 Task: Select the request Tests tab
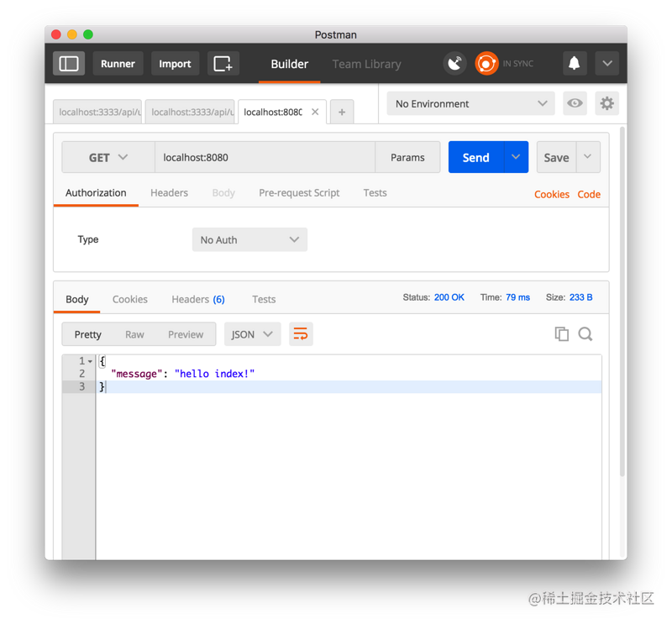point(375,193)
